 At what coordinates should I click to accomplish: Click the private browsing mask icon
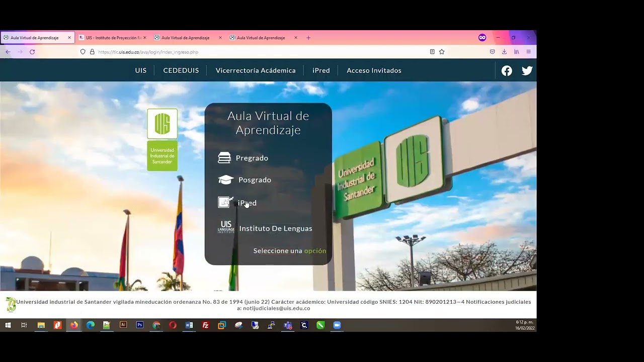[482, 38]
